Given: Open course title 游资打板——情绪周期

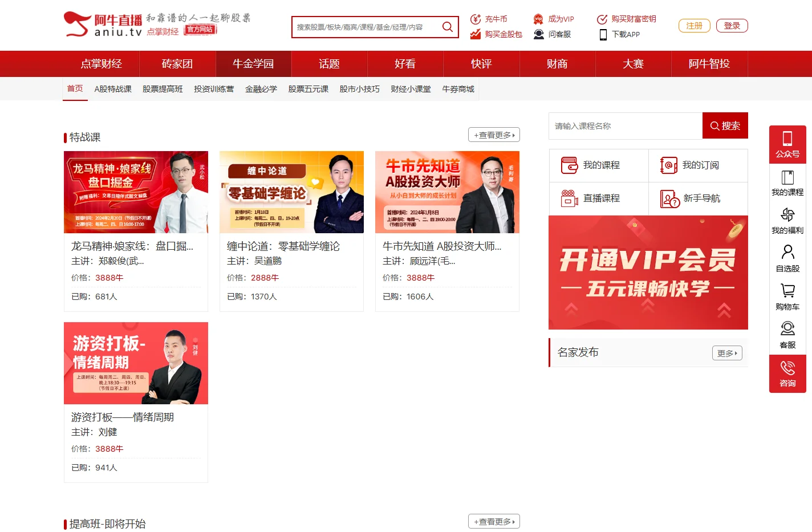Looking at the screenshot, I should click(123, 417).
